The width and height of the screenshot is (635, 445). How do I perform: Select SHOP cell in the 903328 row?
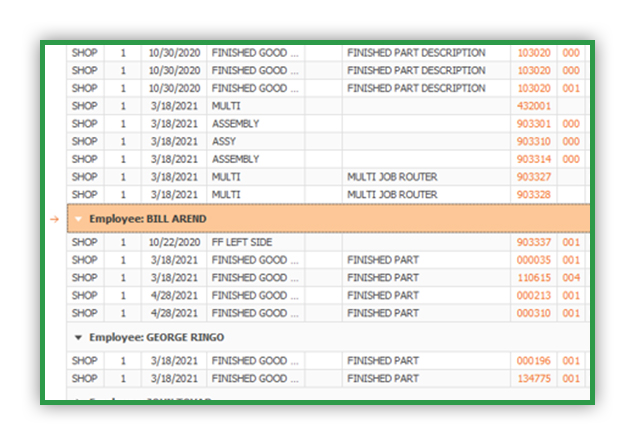coord(85,195)
